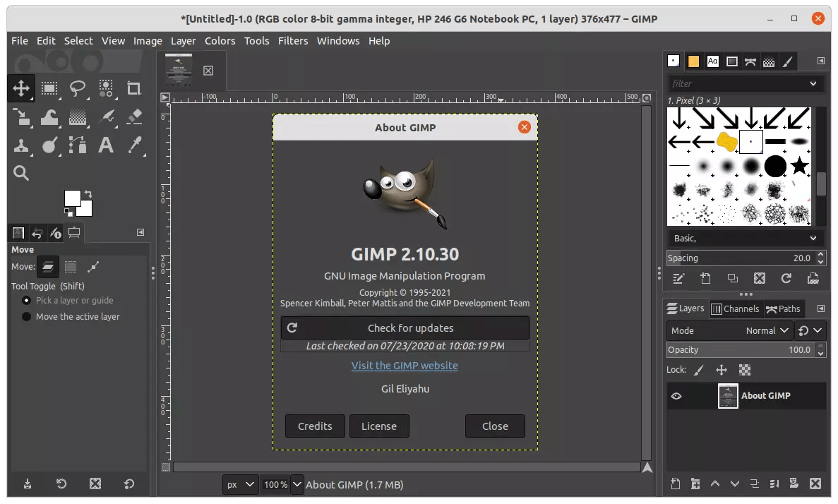Open the Filters menu
Viewport: 838px width, 504px height.
tap(293, 41)
